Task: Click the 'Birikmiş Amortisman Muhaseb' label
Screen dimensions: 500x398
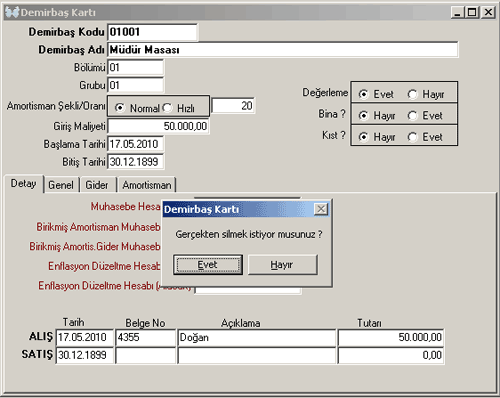Action: point(98,227)
